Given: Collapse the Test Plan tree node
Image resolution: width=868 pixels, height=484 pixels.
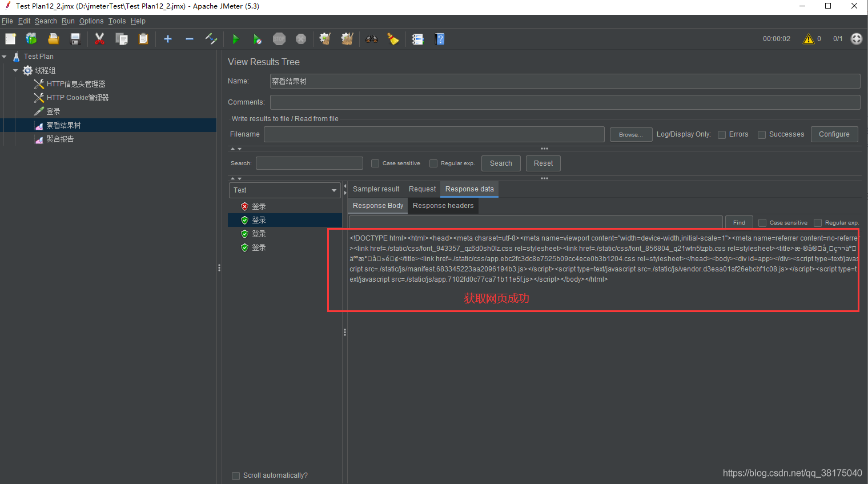Looking at the screenshot, I should coord(5,57).
